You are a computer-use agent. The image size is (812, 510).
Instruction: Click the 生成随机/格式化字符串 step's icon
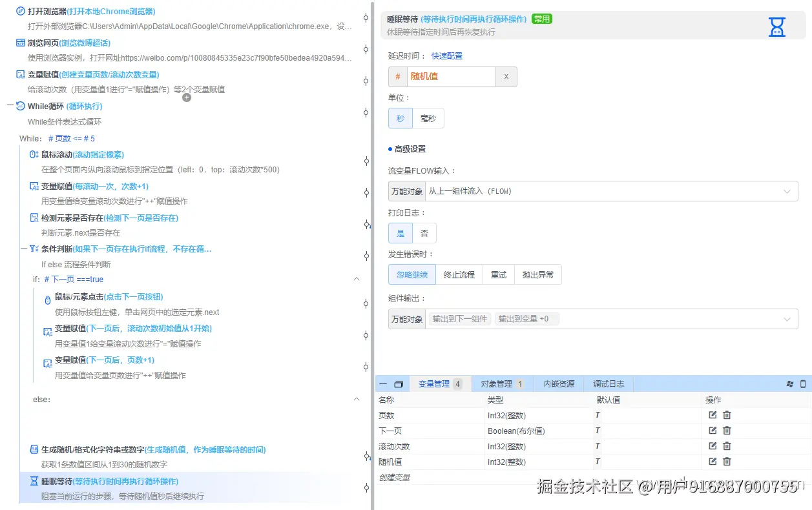[x=34, y=449]
